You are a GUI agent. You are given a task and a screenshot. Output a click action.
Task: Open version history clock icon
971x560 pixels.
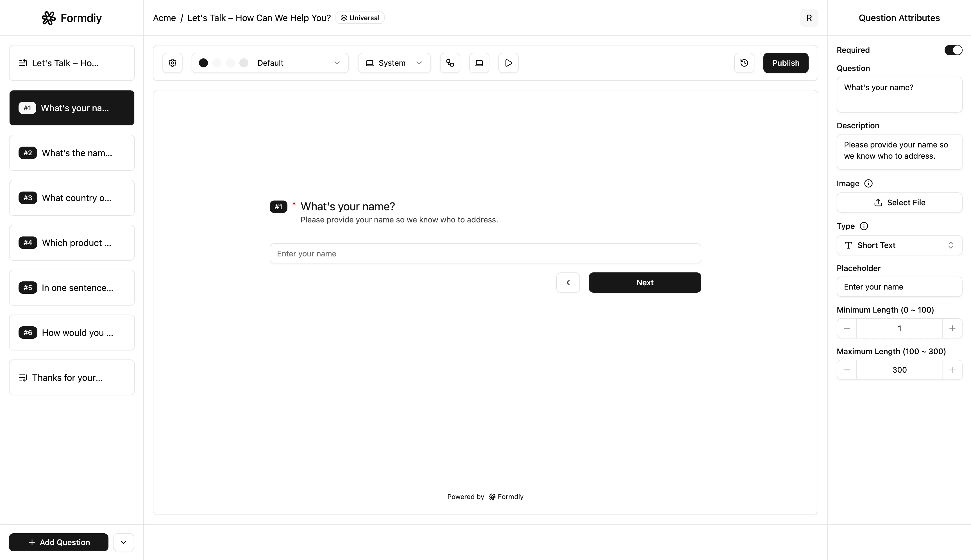coord(744,63)
